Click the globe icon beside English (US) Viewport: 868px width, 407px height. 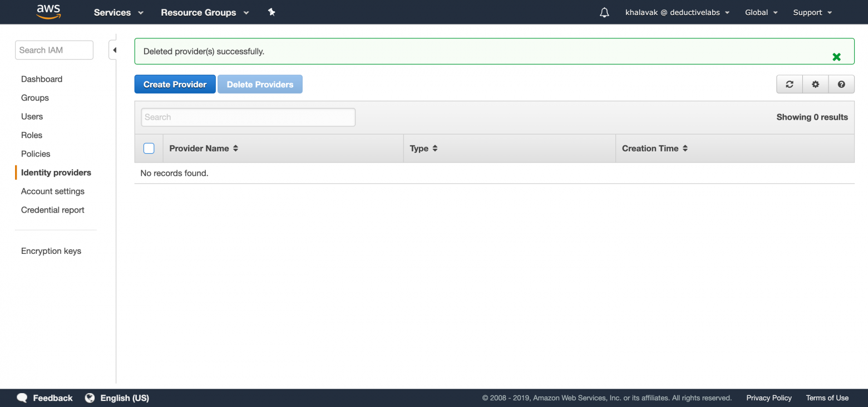(90, 398)
